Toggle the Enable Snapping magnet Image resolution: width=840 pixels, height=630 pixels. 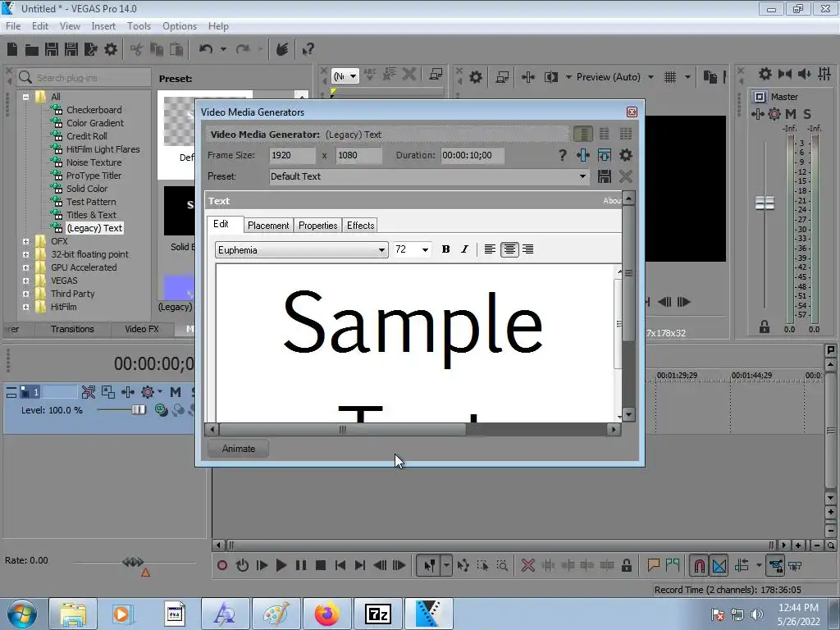[x=699, y=565]
